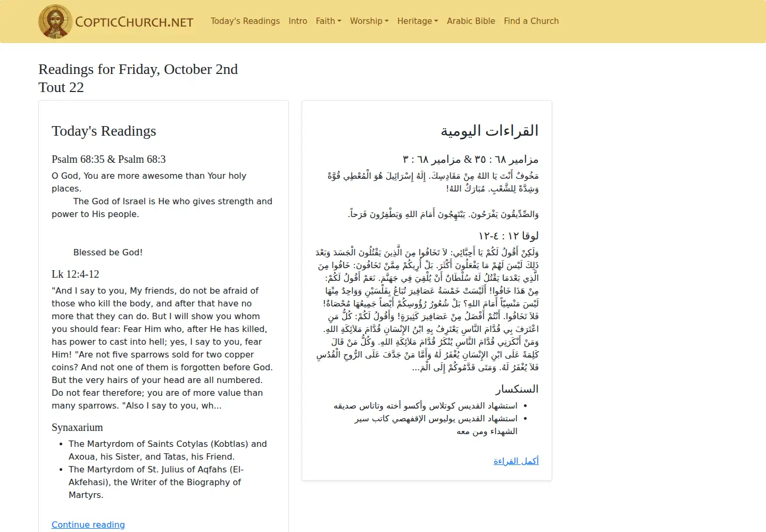The image size is (766, 532).
Task: Click the Martyrdom of St. Julius list item
Action: (156, 482)
